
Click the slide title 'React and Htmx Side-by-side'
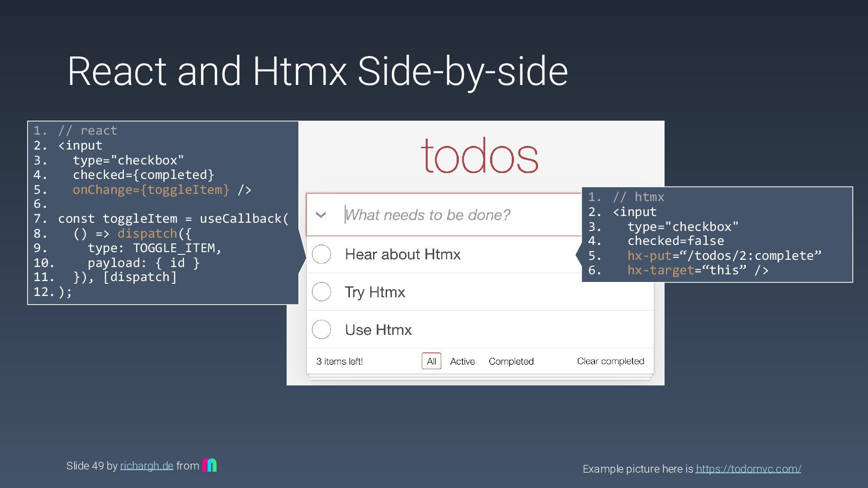(317, 71)
